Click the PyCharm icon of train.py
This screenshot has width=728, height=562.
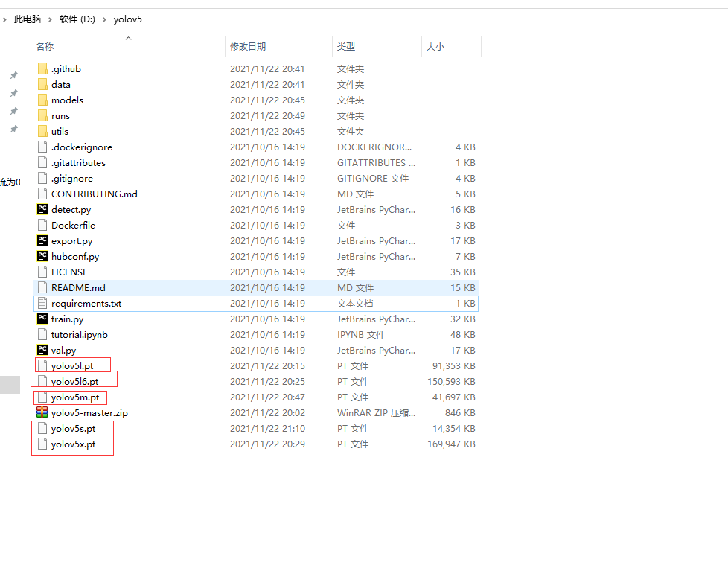(x=42, y=319)
